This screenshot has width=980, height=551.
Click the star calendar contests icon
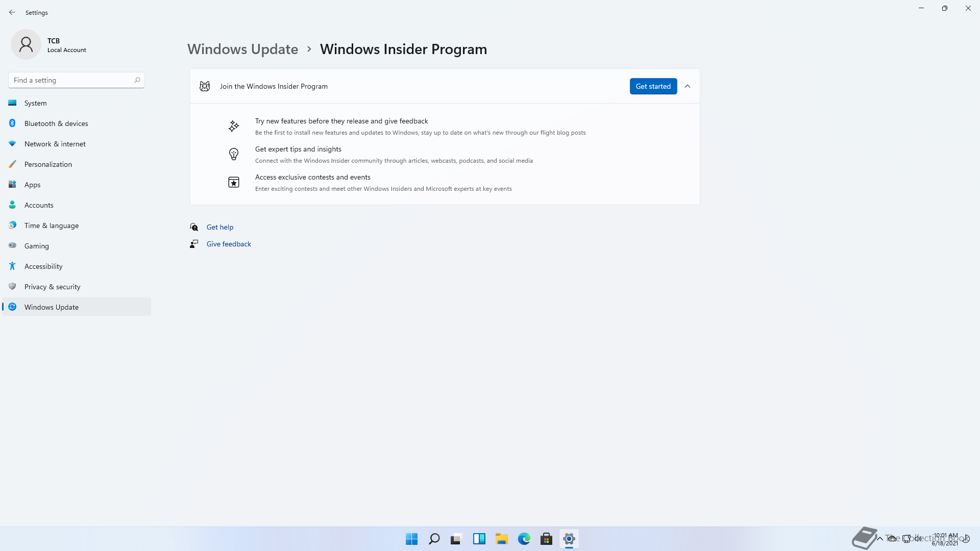tap(234, 182)
